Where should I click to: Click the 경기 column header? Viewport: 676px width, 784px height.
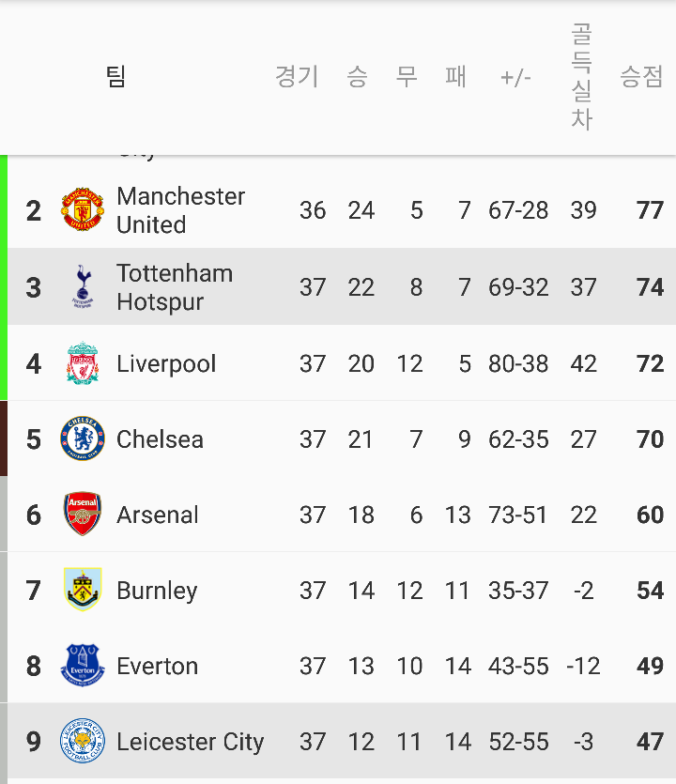point(297,76)
